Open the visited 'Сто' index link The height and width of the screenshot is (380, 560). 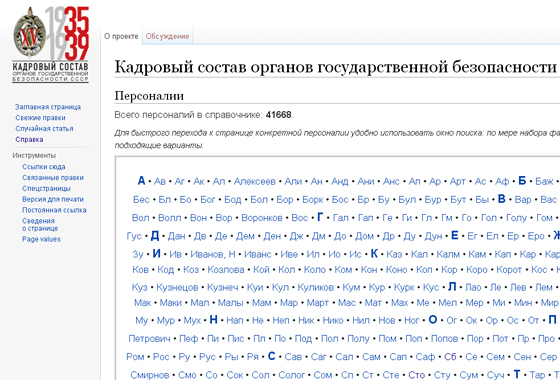[x=416, y=375]
